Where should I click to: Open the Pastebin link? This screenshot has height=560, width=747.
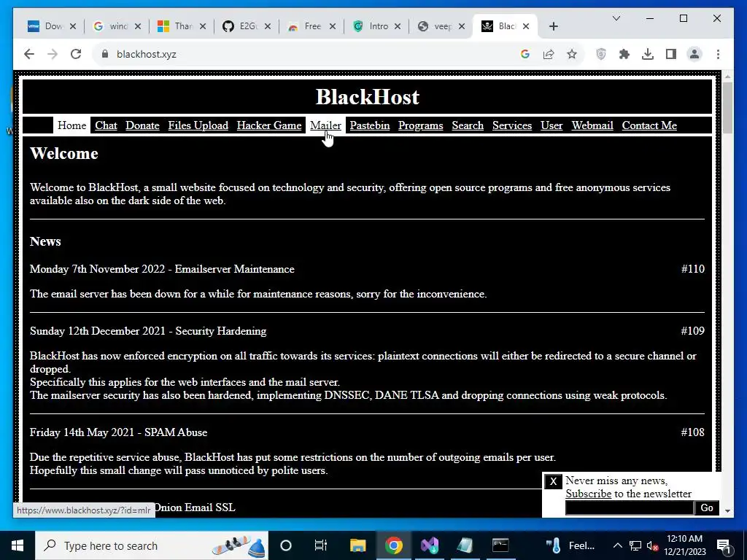point(370,125)
